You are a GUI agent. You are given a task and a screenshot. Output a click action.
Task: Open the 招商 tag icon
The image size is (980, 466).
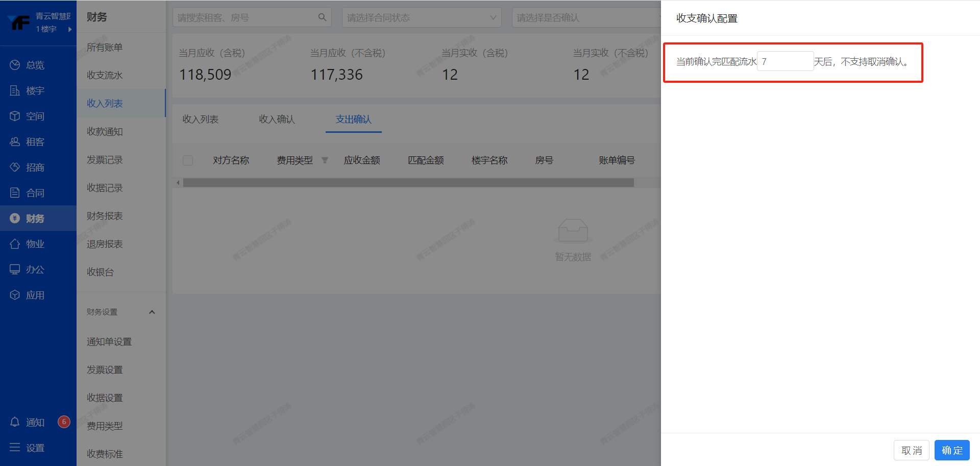pos(15,167)
